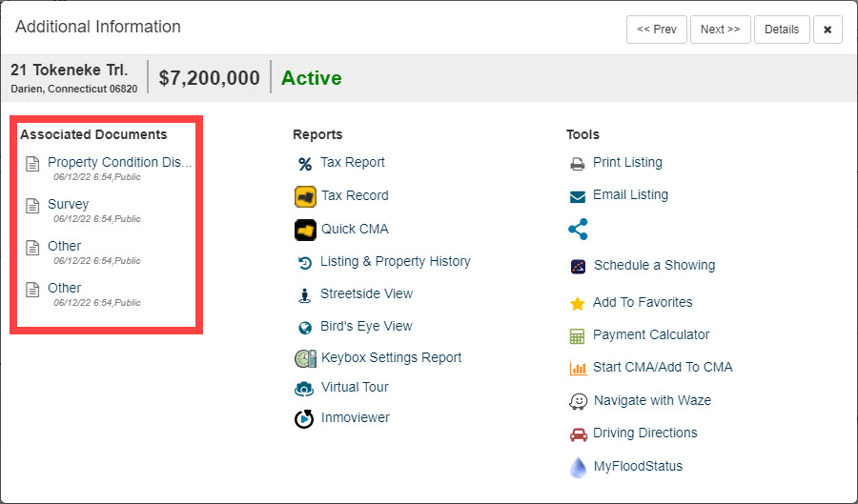Image resolution: width=858 pixels, height=504 pixels.
Task: Open the Inmoviewer link
Action: [356, 417]
